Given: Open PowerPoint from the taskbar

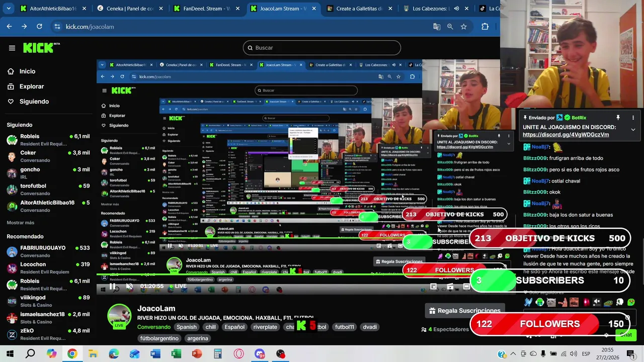Looking at the screenshot, I should click(x=197, y=354).
